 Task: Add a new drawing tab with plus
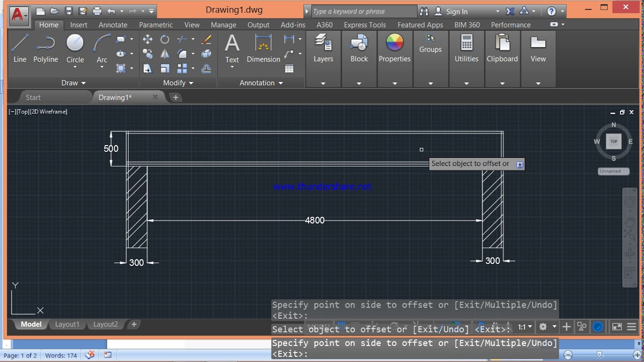pos(175,97)
